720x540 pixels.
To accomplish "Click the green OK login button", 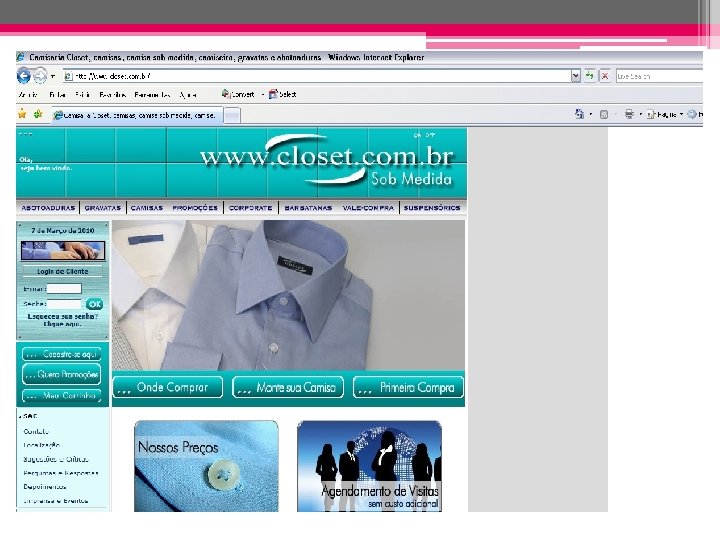I will click(94, 304).
